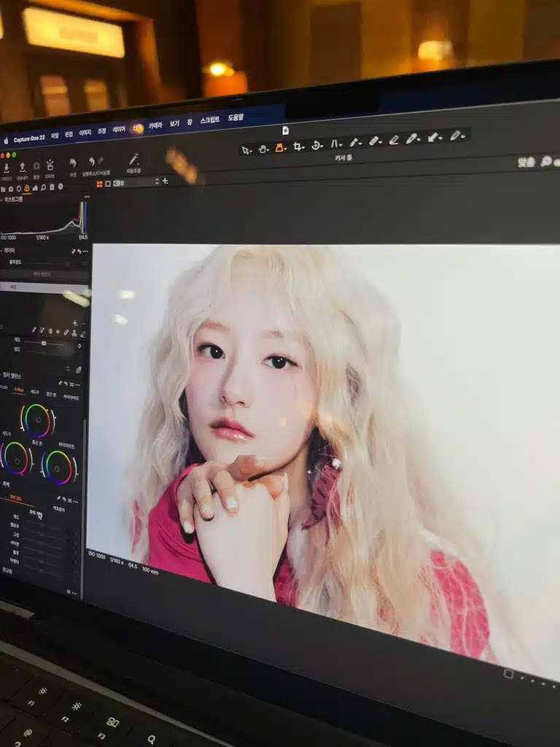Click the Auto Adjust magic wand
Screen dimensions: 560x747
click(134, 158)
